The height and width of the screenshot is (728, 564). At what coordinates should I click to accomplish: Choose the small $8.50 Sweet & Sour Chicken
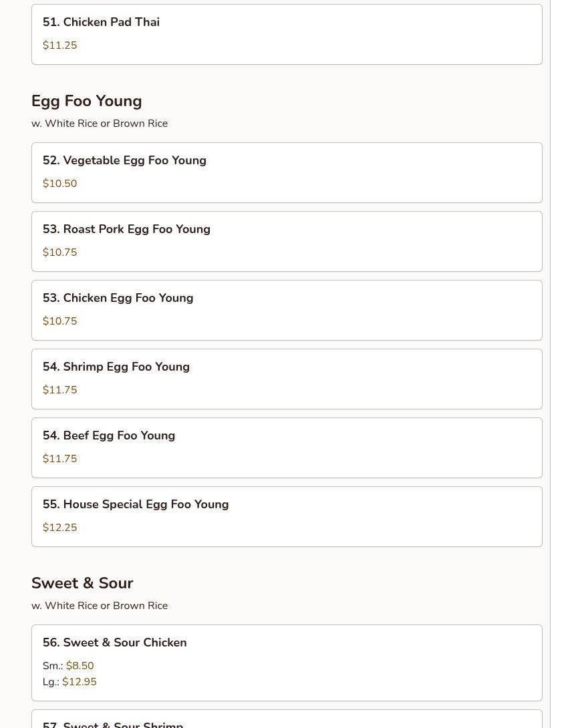(x=80, y=666)
